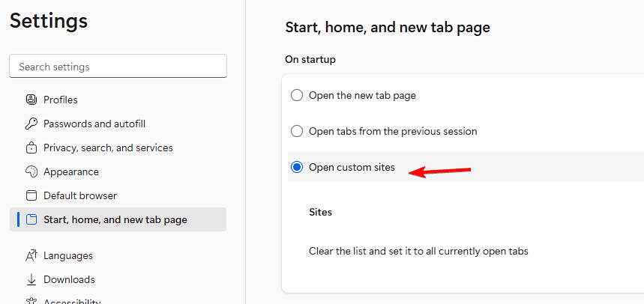Click the Languages icon in sidebar
Image resolution: width=644 pixels, height=304 pixels.
pos(31,255)
